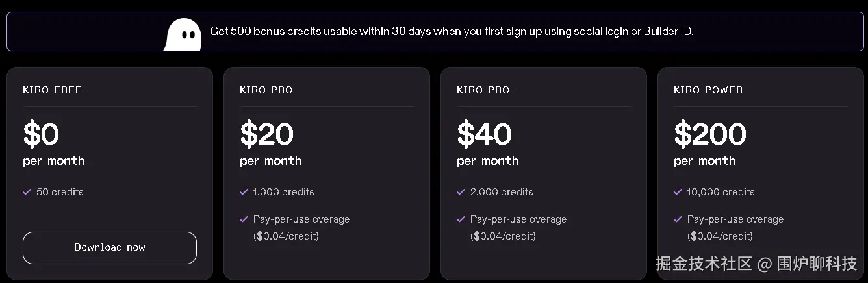The height and width of the screenshot is (283, 868).
Task: Click the $40 price in Kiro Pro+
Action: [x=485, y=134]
